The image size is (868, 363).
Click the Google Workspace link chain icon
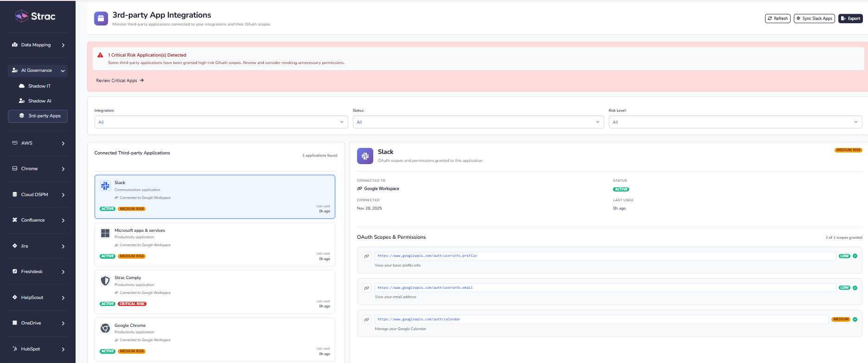[359, 189]
